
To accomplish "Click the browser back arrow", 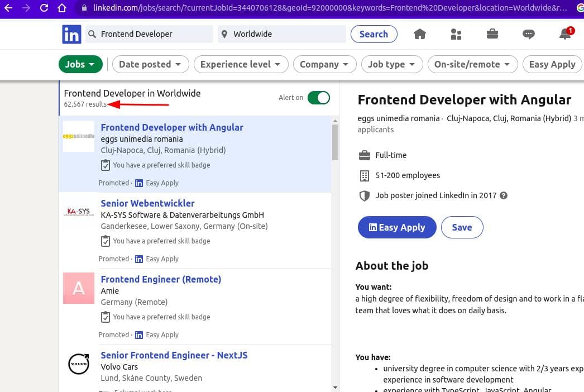I will [8, 7].
